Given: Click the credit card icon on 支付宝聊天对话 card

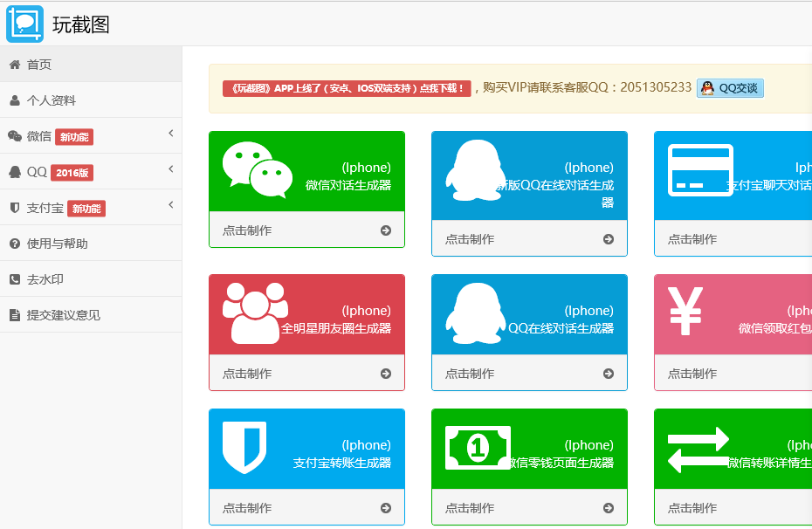Looking at the screenshot, I should click(x=700, y=170).
